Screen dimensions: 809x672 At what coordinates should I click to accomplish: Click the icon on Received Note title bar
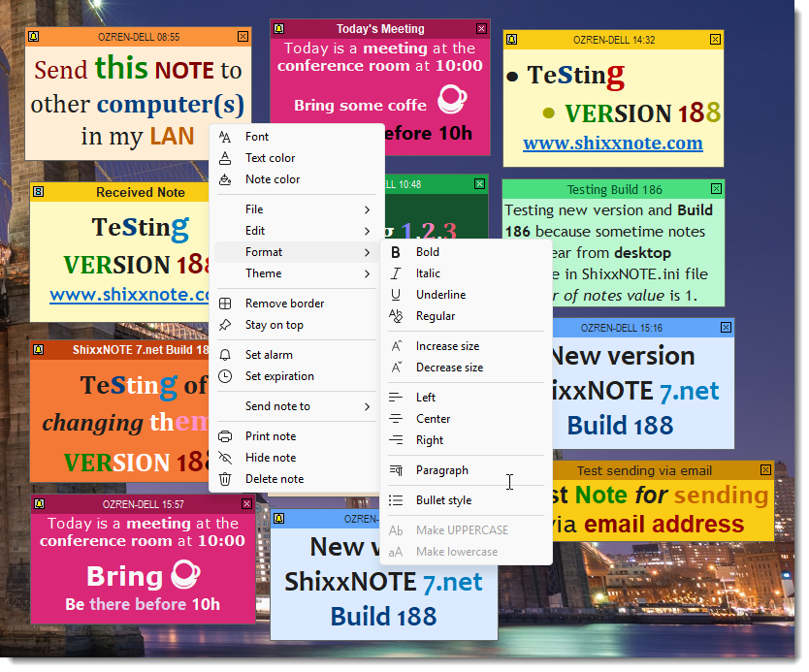tap(38, 192)
